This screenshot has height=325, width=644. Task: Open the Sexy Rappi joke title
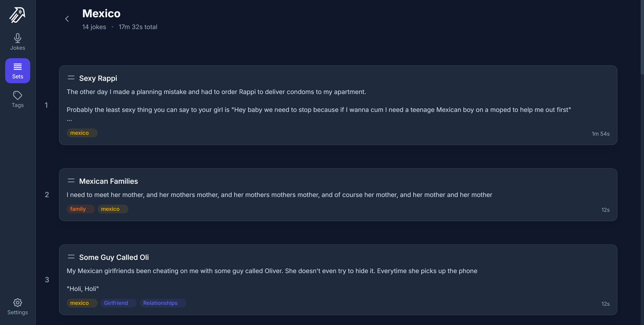pyautogui.click(x=98, y=78)
